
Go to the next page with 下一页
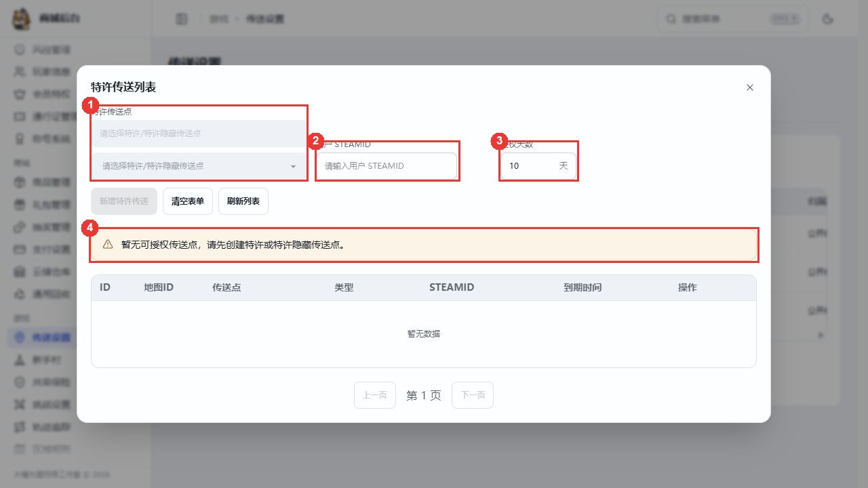[473, 395]
